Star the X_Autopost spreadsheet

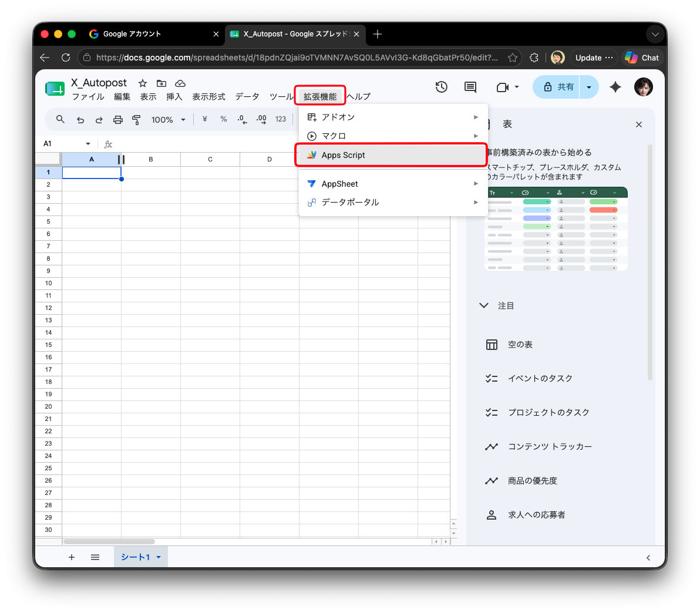143,83
